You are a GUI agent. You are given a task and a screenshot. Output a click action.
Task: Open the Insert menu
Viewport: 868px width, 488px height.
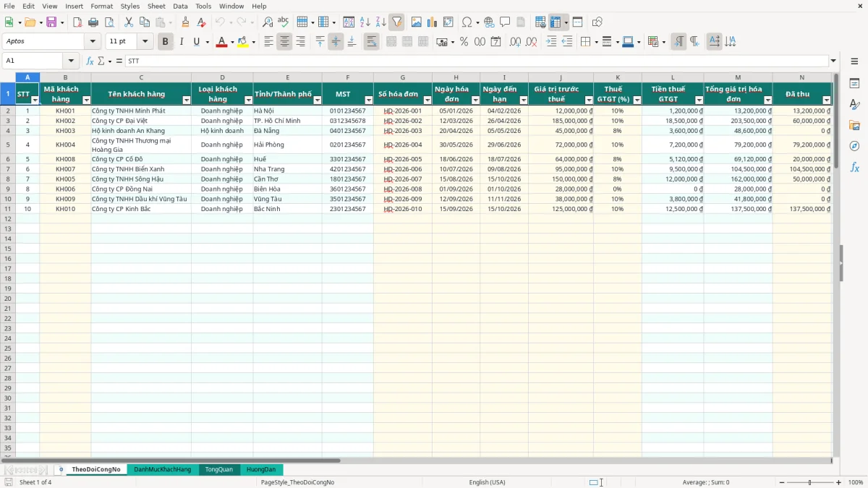point(74,6)
